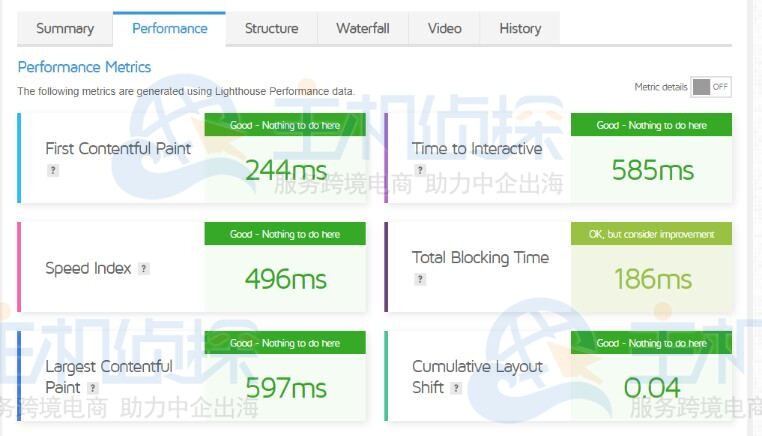Viewport: 762px width, 436px height.
Task: Open the Summary tab
Action: (65, 29)
